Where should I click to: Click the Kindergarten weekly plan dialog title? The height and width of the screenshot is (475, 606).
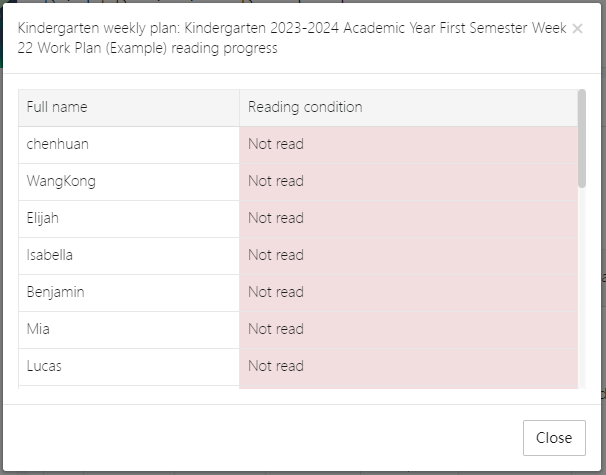coord(290,38)
